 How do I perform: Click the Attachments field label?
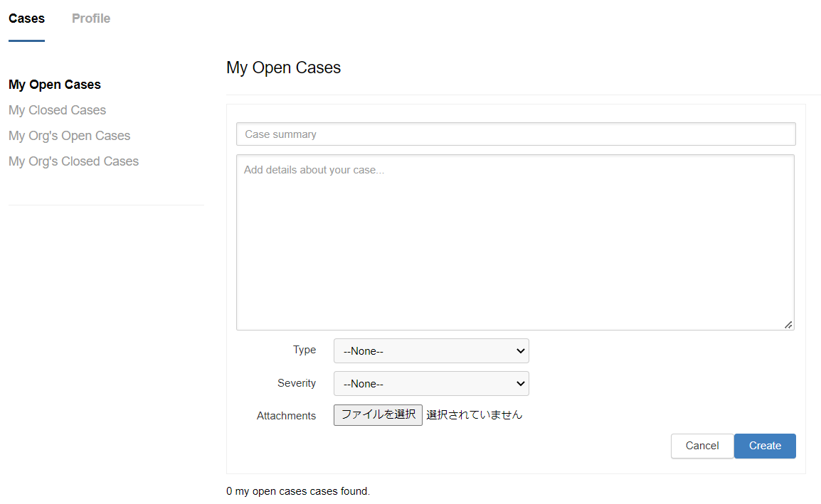point(286,416)
